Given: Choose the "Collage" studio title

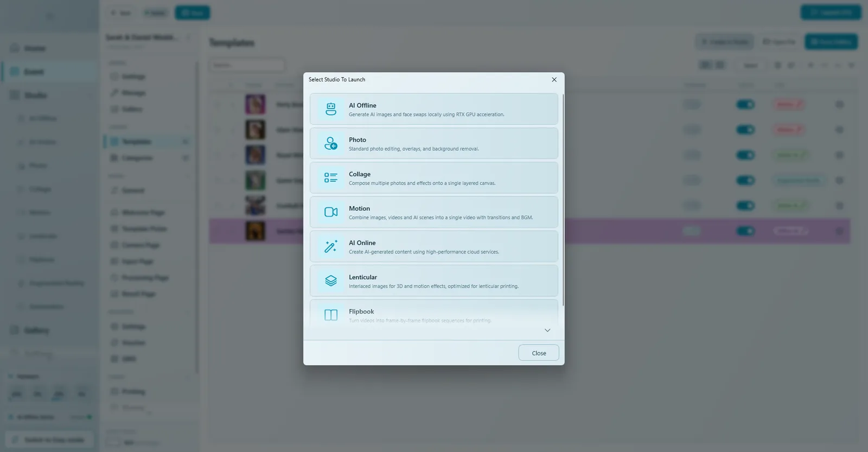Looking at the screenshot, I should (360, 174).
